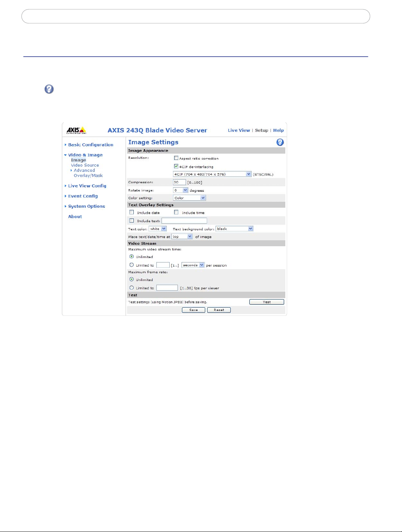The height and width of the screenshot is (532, 402).
Task: Open the seconds unit dropdown
Action: click(x=193, y=265)
